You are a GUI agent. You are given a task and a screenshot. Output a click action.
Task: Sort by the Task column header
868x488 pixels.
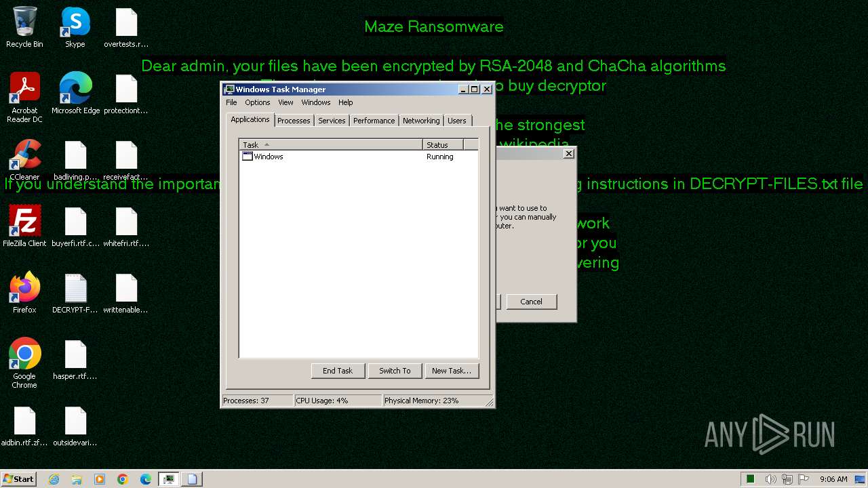(331, 144)
